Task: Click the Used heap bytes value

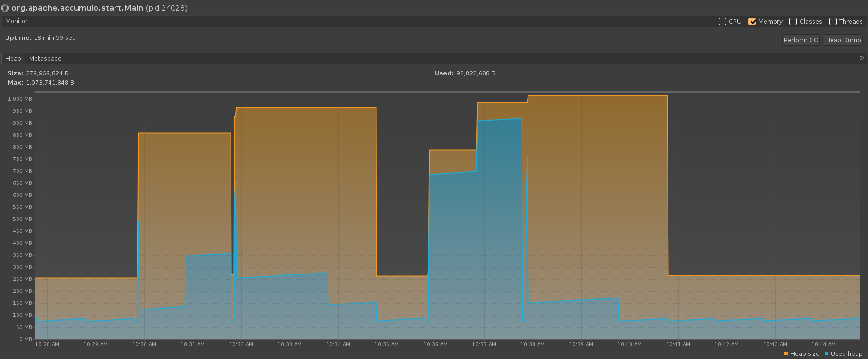Action: [x=476, y=73]
